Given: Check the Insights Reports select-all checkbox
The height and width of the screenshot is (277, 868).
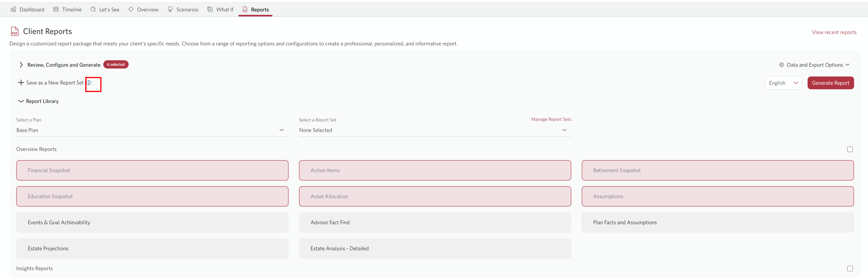Looking at the screenshot, I should pos(850,269).
